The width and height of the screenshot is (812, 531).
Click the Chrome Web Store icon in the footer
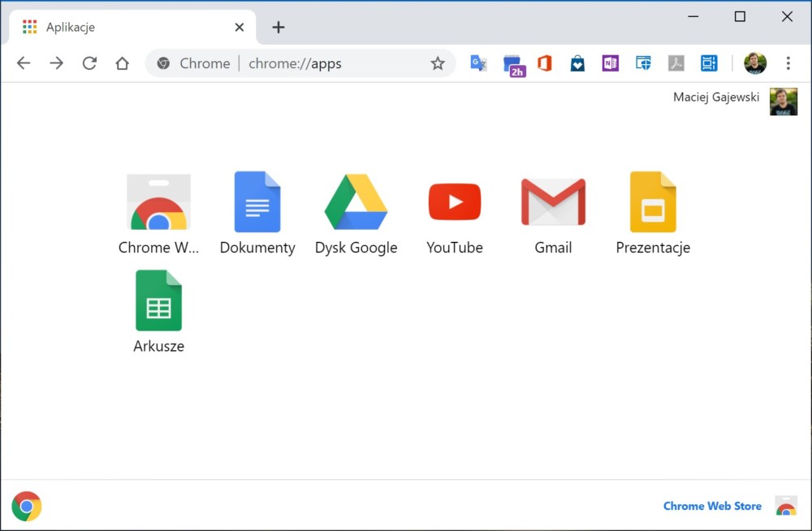point(785,506)
